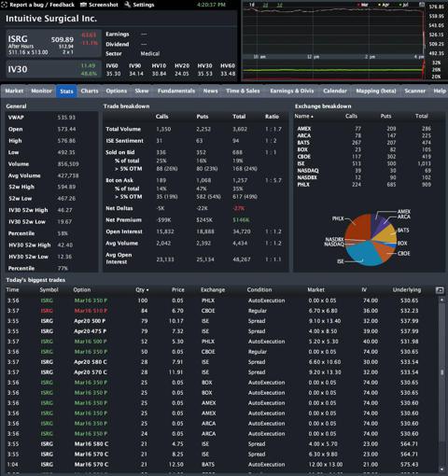This screenshot has height=476, width=448.
Task: Select the Mar16 510 P trade row
Action: [x=221, y=311]
